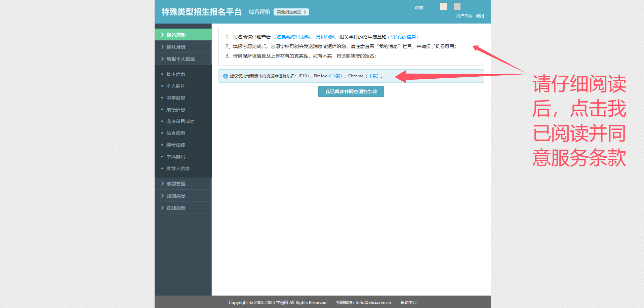Open the 常见问题 link
This screenshot has width=644, height=308.
(325, 37)
